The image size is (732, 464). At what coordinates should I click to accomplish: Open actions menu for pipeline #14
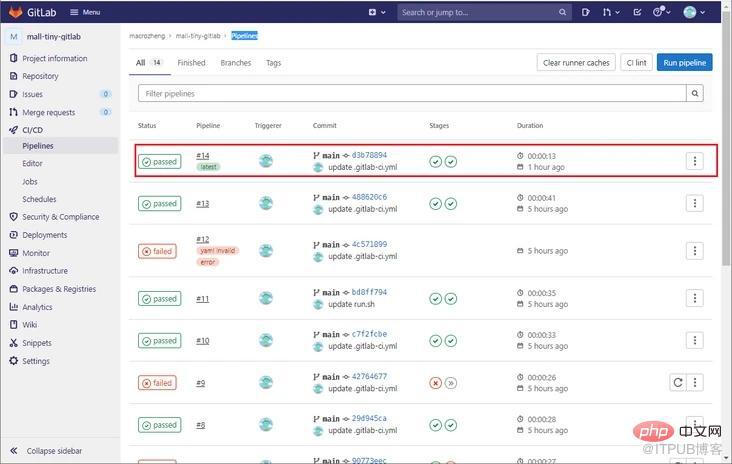click(695, 161)
